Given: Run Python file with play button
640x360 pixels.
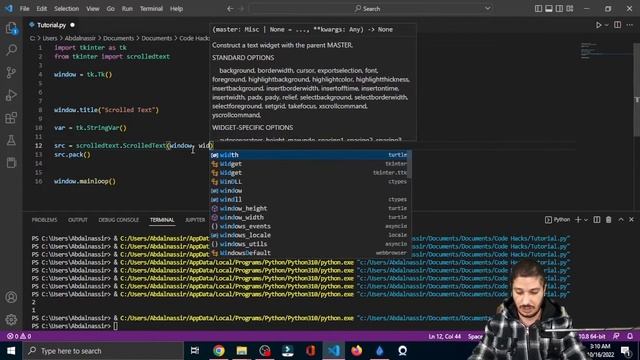Looking at the screenshot, I should pyautogui.click(x=598, y=25).
